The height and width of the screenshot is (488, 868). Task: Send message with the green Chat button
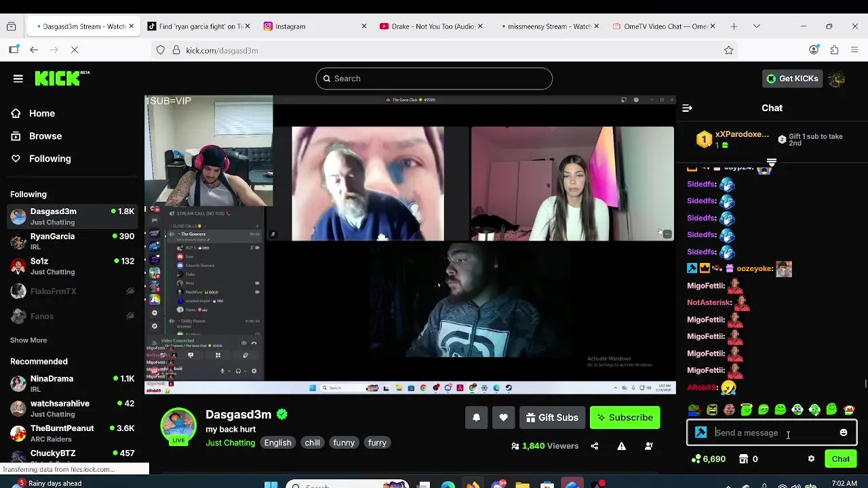coord(840,459)
